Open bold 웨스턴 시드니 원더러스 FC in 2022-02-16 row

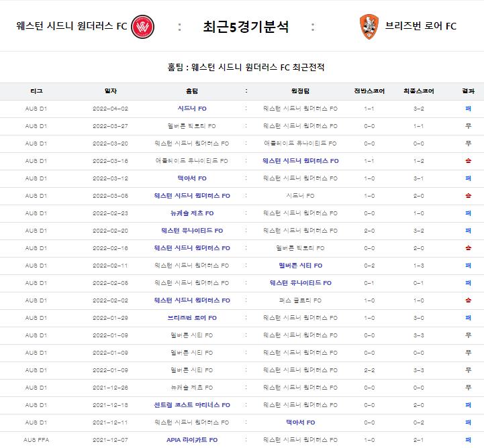point(192,248)
